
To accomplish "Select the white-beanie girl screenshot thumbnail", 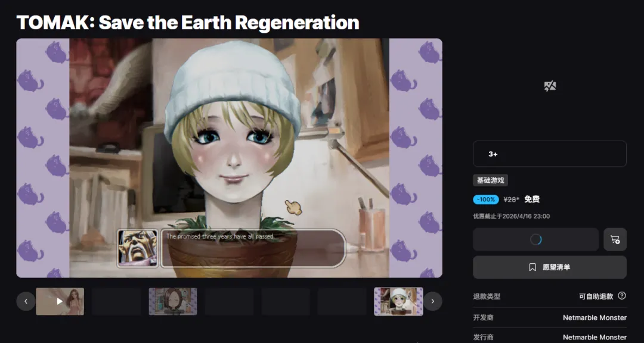I will 398,301.
